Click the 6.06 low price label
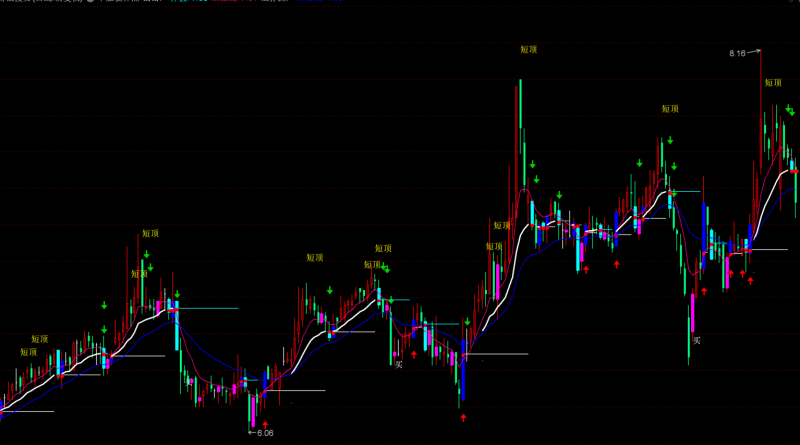The height and width of the screenshot is (445, 800). 265,433
